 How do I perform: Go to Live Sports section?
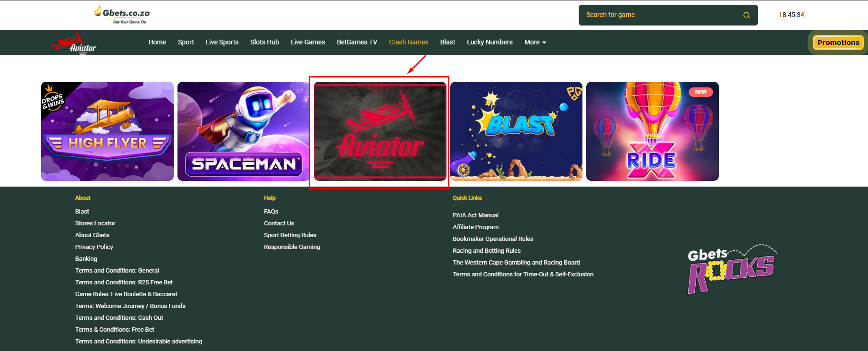click(222, 42)
